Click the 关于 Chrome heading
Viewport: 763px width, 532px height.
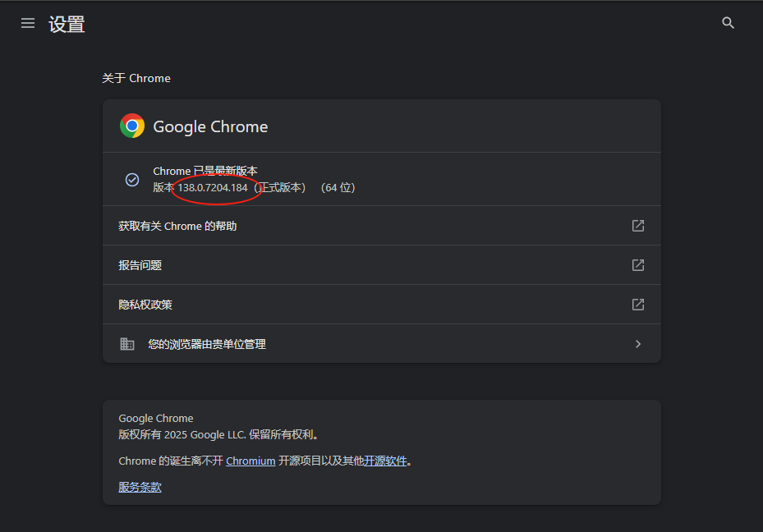click(x=136, y=78)
